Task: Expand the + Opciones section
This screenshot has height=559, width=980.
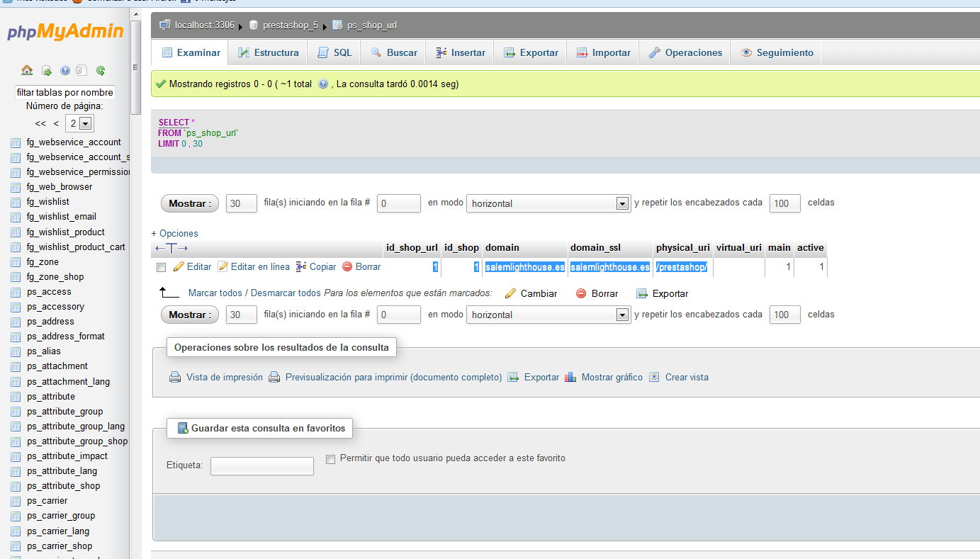Action: (x=174, y=233)
